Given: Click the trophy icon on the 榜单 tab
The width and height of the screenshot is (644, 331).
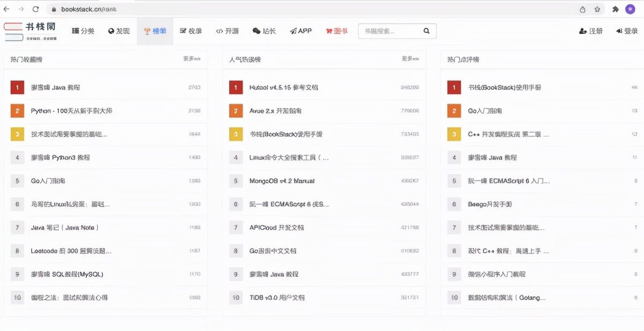Looking at the screenshot, I should tap(146, 31).
